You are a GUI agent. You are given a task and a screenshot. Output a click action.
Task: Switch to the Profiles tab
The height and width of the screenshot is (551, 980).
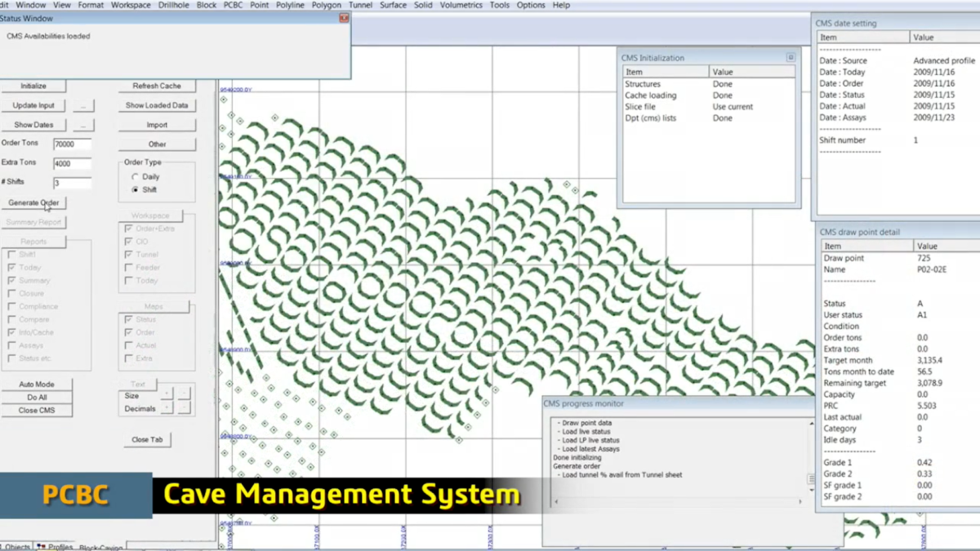55,547
